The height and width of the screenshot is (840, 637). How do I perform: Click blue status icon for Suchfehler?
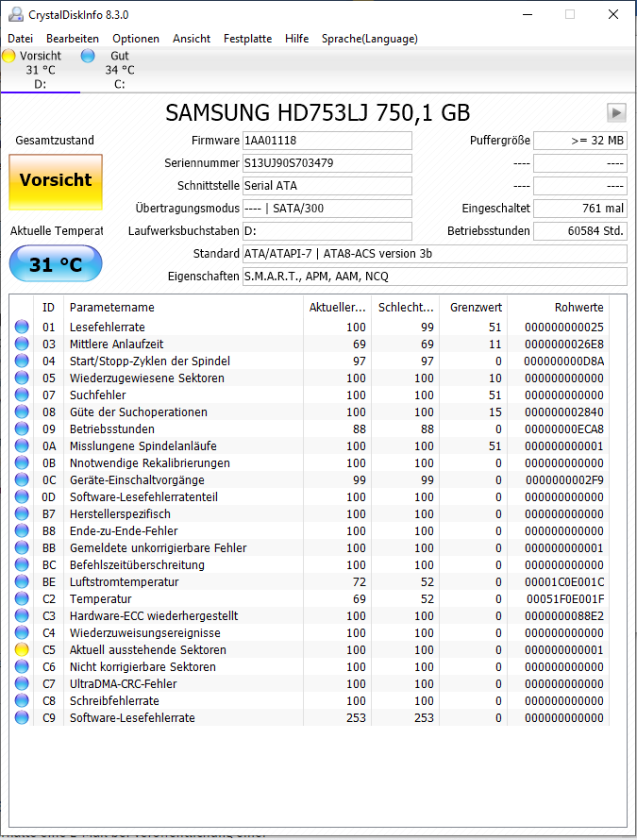coord(22,395)
